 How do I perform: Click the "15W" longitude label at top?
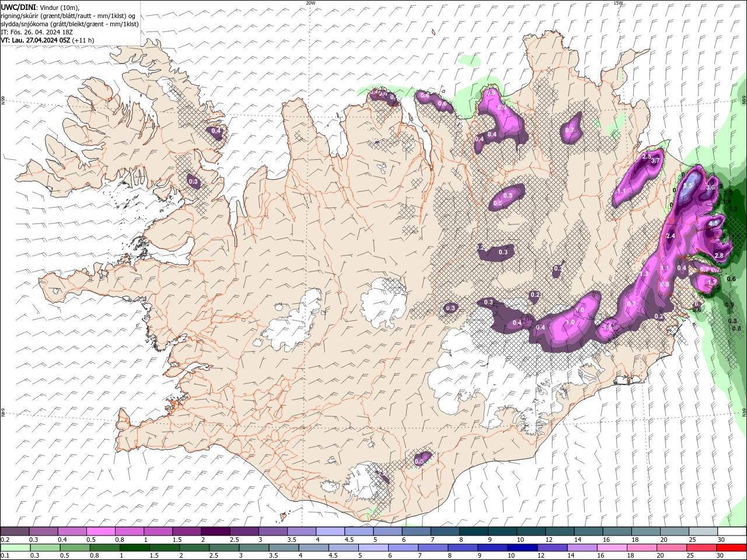click(619, 3)
